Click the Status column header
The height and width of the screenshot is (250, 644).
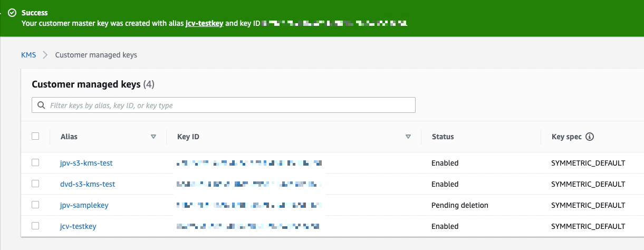443,137
